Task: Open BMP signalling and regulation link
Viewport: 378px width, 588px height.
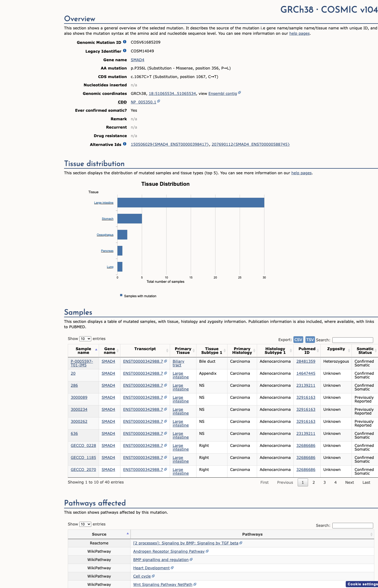Action: (161, 560)
